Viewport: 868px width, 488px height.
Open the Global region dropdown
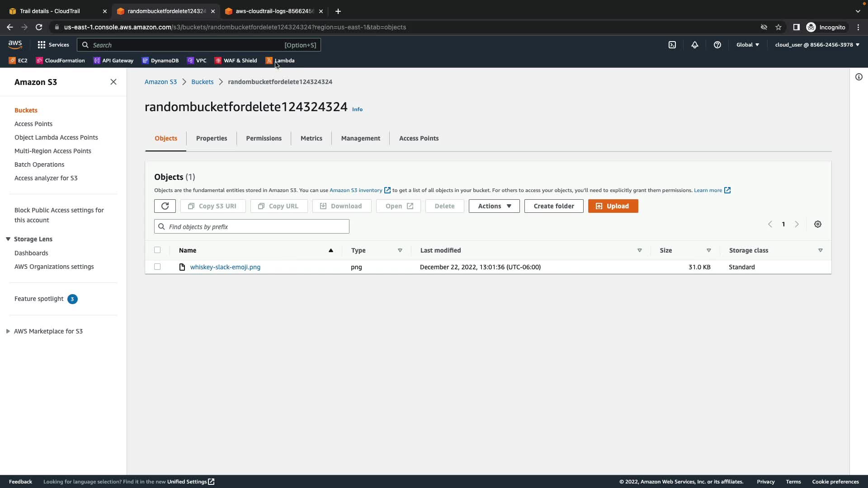click(748, 45)
